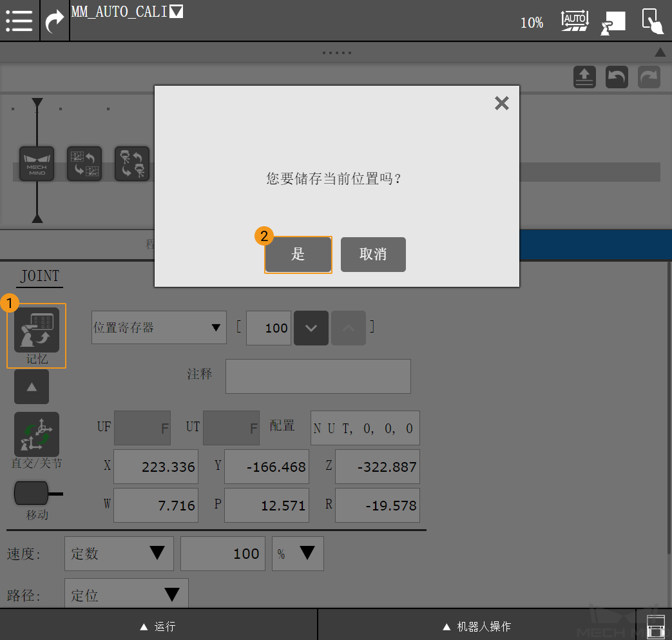
Task: Click the UF user frame field
Action: (142, 428)
